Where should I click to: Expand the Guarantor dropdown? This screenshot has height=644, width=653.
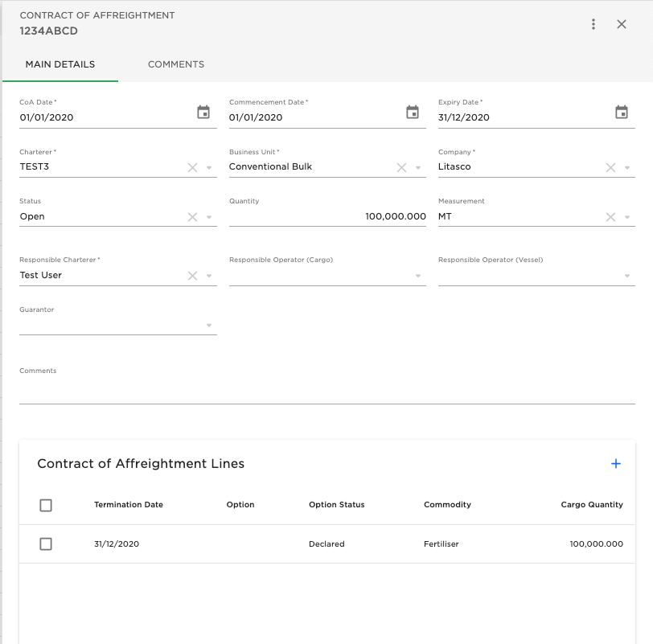pos(209,325)
